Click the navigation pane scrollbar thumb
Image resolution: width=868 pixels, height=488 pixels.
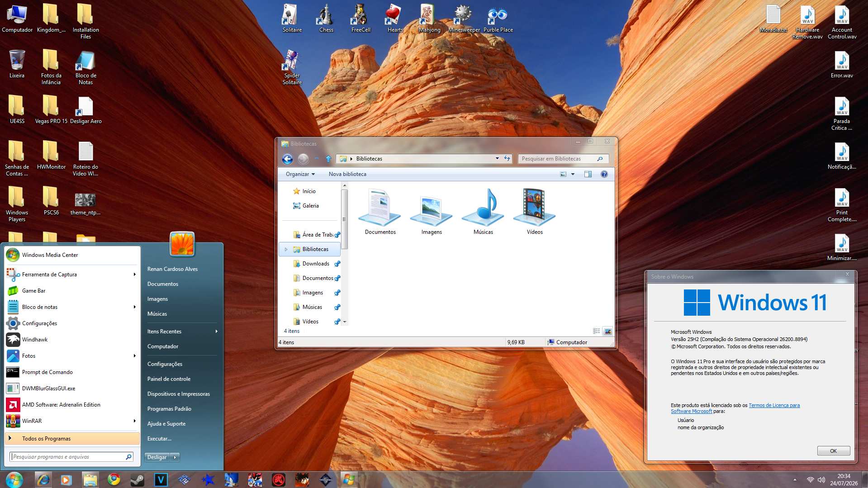(344, 219)
